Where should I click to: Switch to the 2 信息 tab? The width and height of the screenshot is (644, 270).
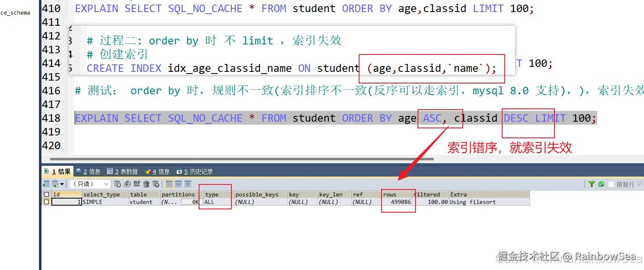[88, 171]
